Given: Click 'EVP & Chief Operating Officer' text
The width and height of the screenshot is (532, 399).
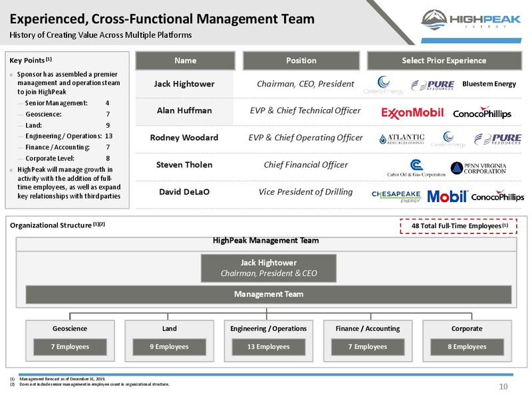Looking at the screenshot, I should click(x=305, y=138).
